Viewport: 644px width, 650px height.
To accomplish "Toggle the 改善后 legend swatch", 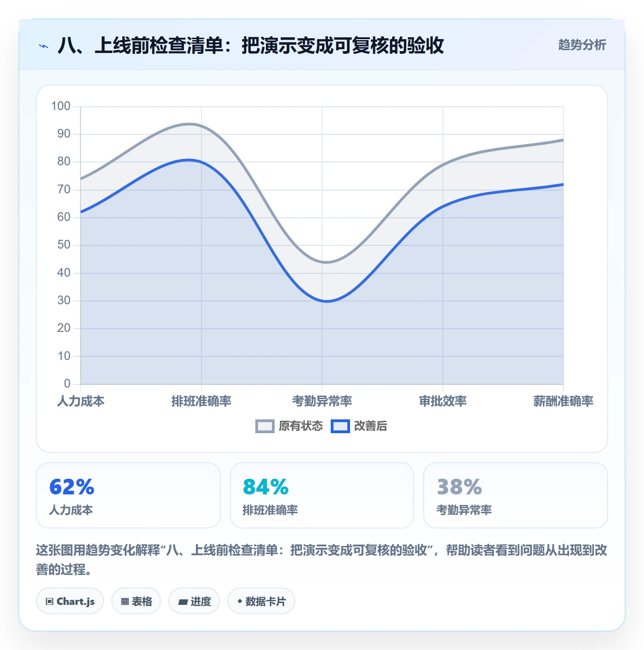I will [340, 426].
